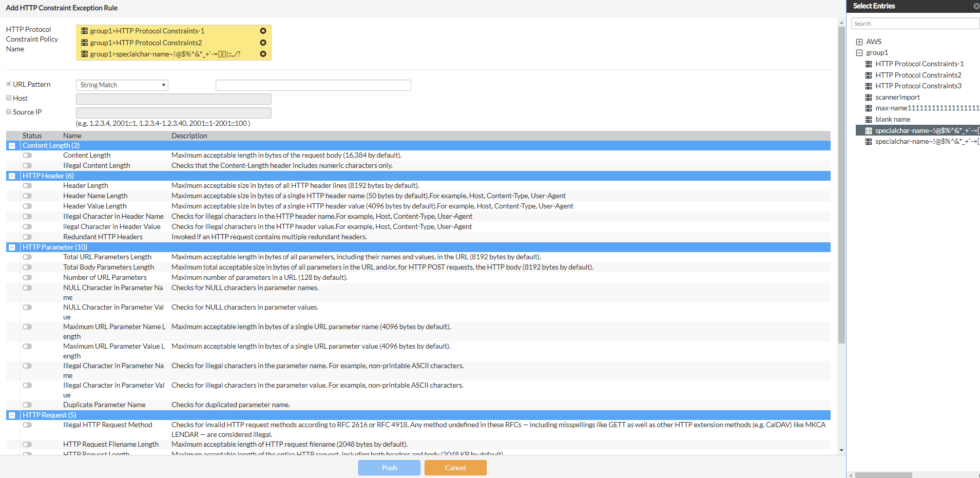Close the Select Entries panel

tap(976, 6)
